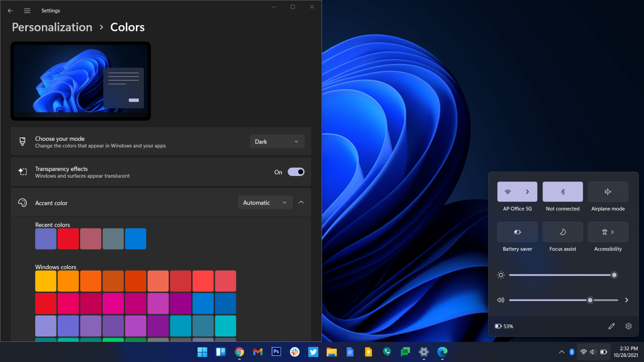
Task: Click the Not connected Bluetooth button
Action: pyautogui.click(x=562, y=191)
